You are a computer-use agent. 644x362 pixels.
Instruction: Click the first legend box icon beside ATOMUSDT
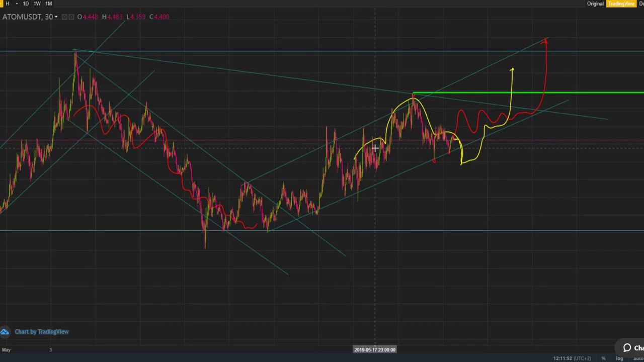[64, 17]
